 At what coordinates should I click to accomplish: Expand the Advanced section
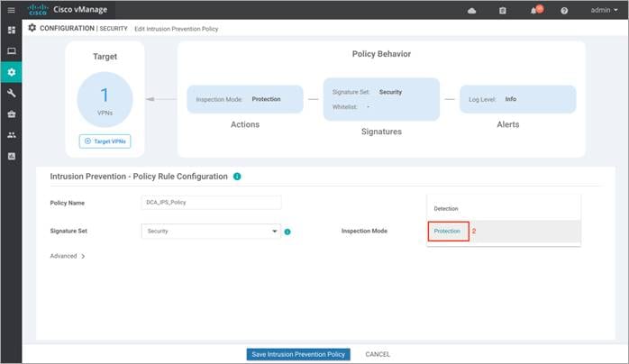point(68,256)
